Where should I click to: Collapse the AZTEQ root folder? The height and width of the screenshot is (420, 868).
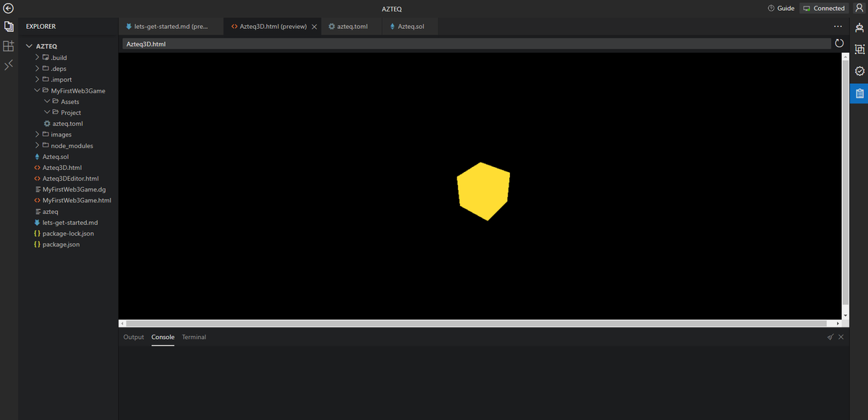[30, 46]
